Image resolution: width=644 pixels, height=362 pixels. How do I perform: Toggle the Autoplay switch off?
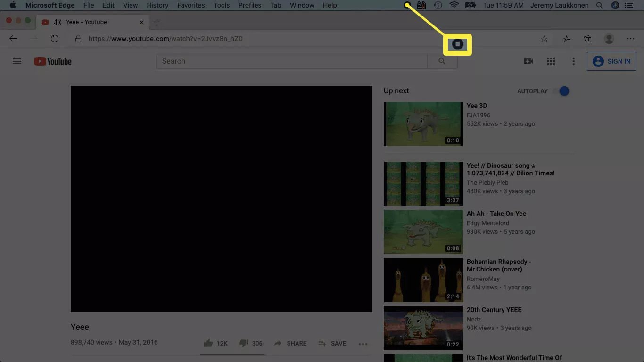click(x=561, y=91)
